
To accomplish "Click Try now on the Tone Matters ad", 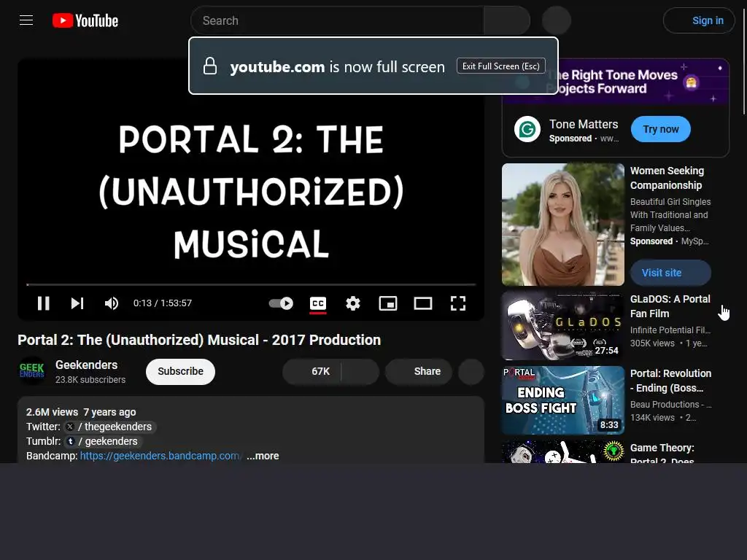I will [x=661, y=129].
